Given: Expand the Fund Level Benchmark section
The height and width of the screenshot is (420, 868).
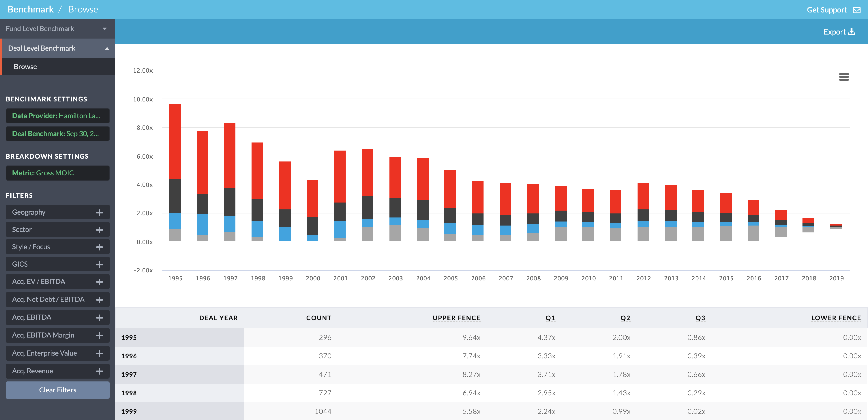Looking at the screenshot, I should (x=58, y=29).
